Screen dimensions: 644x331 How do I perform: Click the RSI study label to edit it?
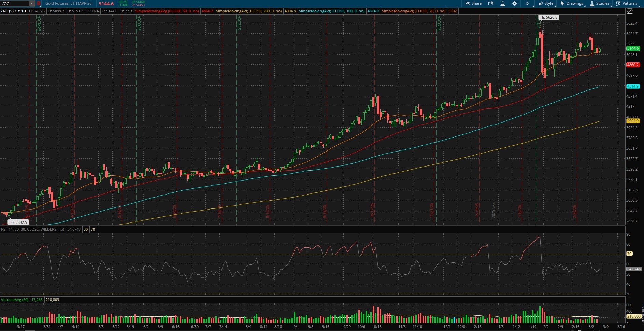[32, 229]
